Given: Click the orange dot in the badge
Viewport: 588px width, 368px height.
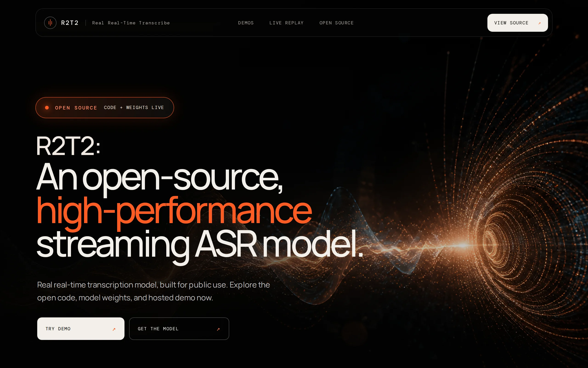Looking at the screenshot, I should coord(47,108).
